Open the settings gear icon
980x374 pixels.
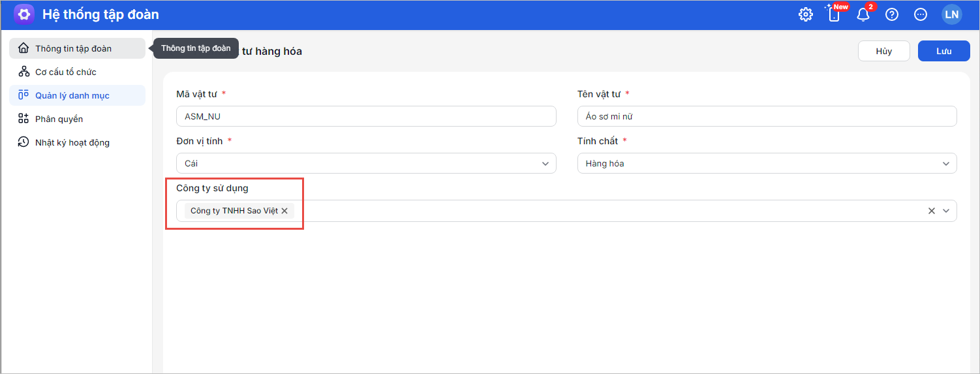806,14
